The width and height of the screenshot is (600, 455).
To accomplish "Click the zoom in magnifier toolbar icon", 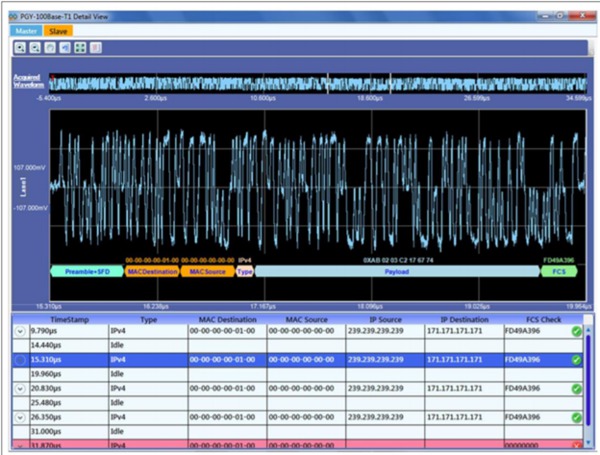I will click(20, 48).
